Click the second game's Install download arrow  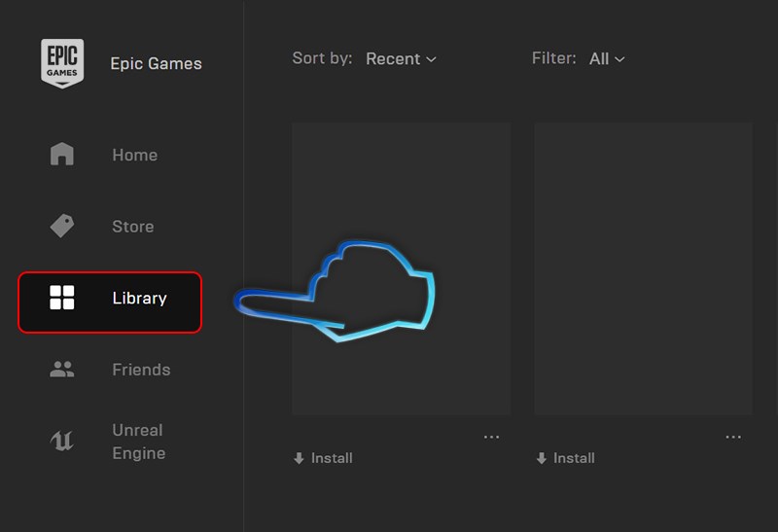(542, 458)
